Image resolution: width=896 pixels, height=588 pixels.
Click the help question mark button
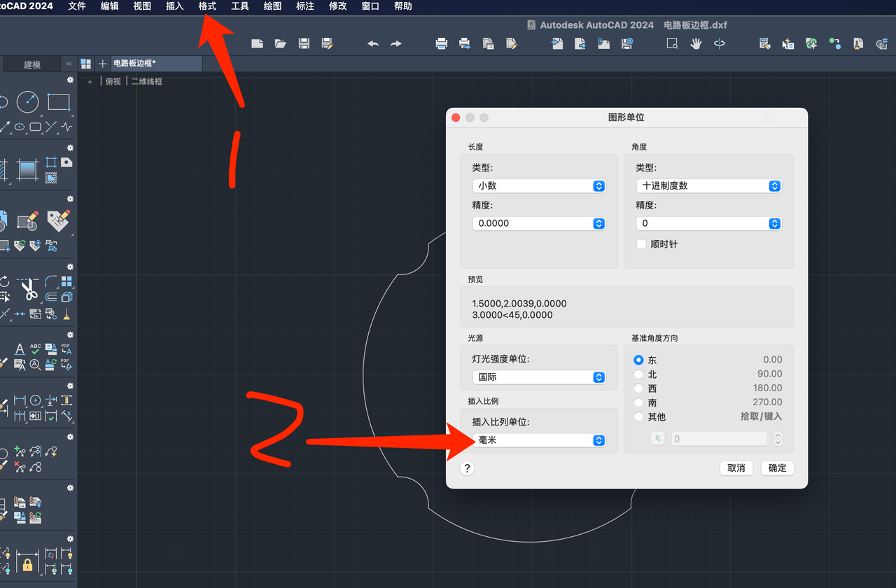[x=468, y=468]
